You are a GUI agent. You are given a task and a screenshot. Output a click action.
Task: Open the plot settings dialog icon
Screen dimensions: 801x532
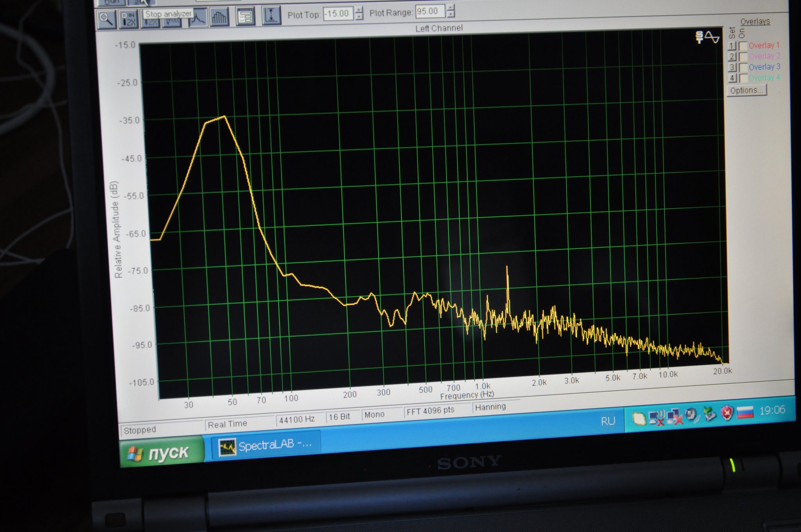(246, 16)
